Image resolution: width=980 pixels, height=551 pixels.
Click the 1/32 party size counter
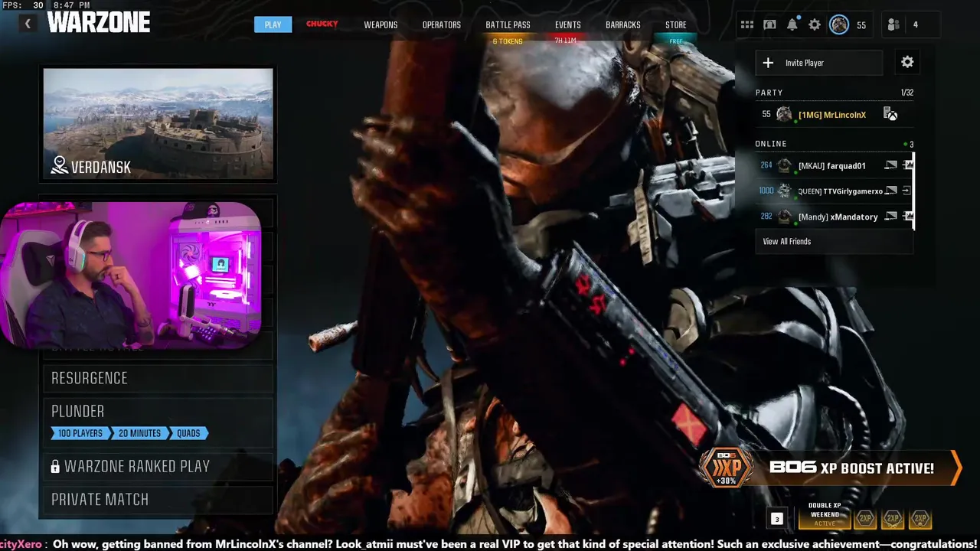[x=907, y=93]
